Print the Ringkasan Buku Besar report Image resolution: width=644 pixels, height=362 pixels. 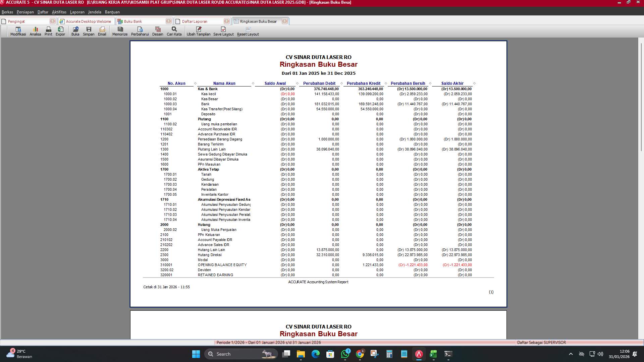tap(48, 32)
